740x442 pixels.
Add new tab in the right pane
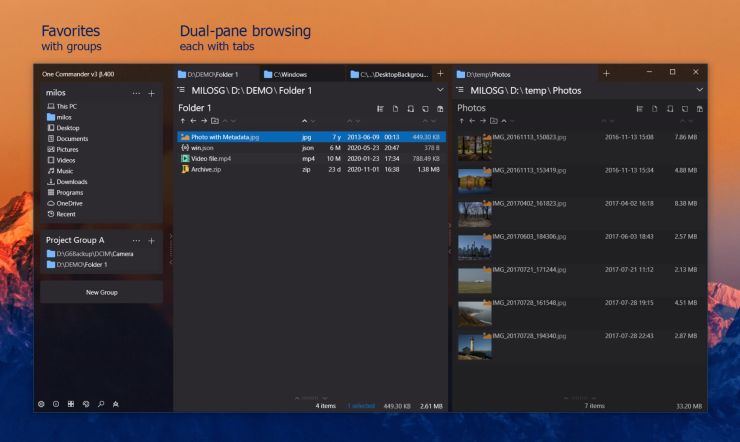(606, 73)
